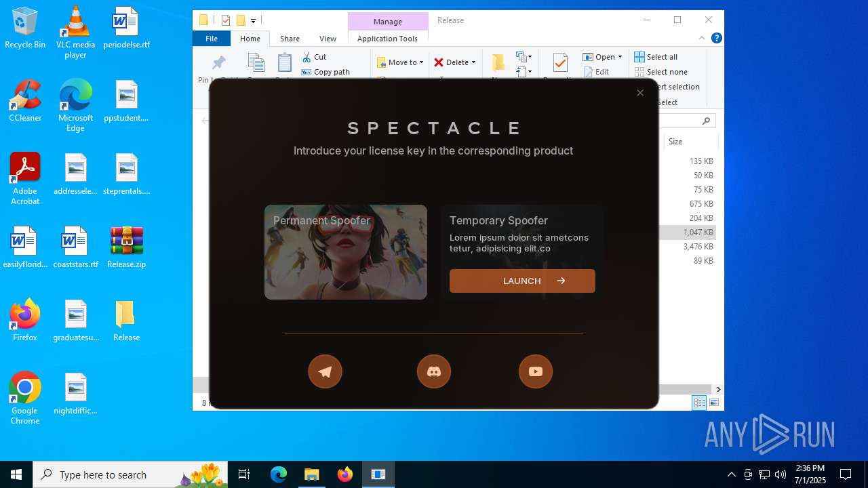Select periodelse.rtf on the desktop

click(x=126, y=28)
